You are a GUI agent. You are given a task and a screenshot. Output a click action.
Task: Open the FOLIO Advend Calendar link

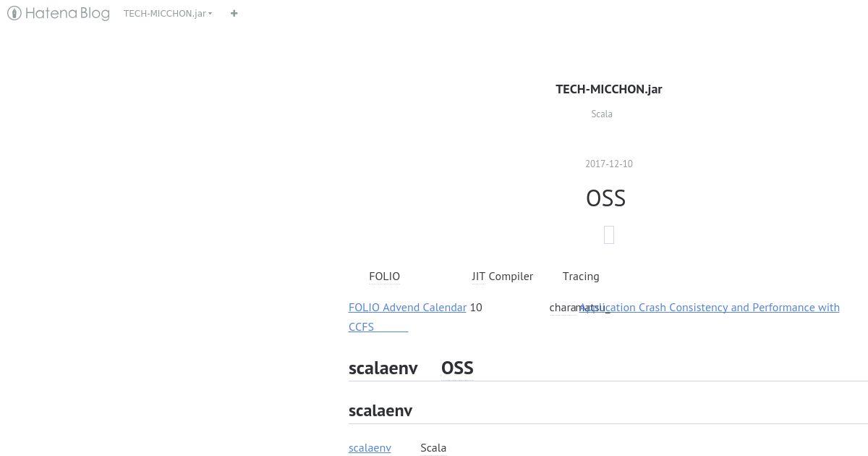(x=407, y=308)
